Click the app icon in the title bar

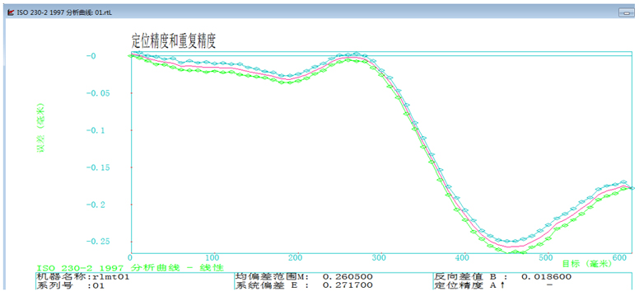[10, 12]
